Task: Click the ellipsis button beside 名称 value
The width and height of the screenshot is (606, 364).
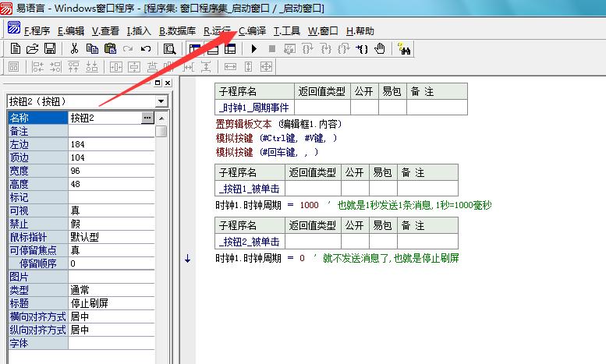Action: pyautogui.click(x=147, y=118)
